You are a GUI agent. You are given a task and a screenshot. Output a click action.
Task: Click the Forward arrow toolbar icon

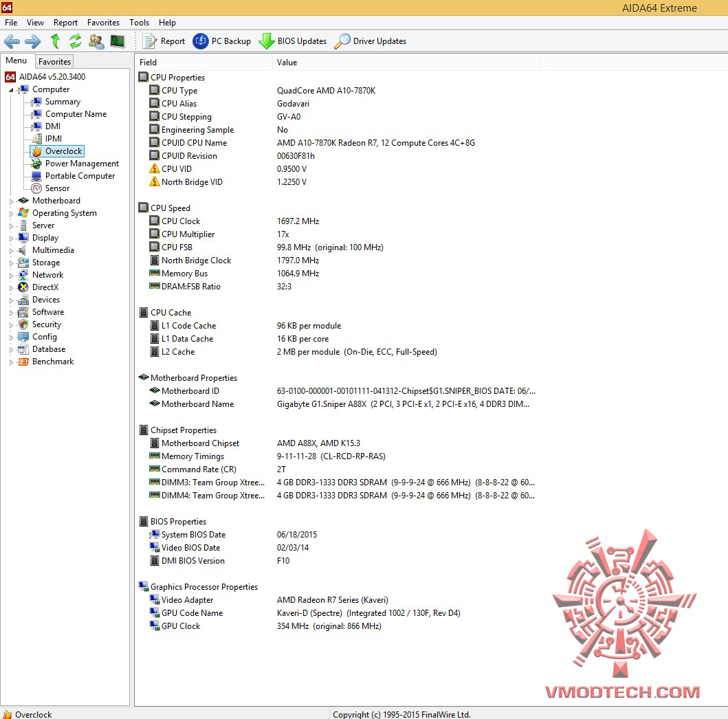(32, 41)
